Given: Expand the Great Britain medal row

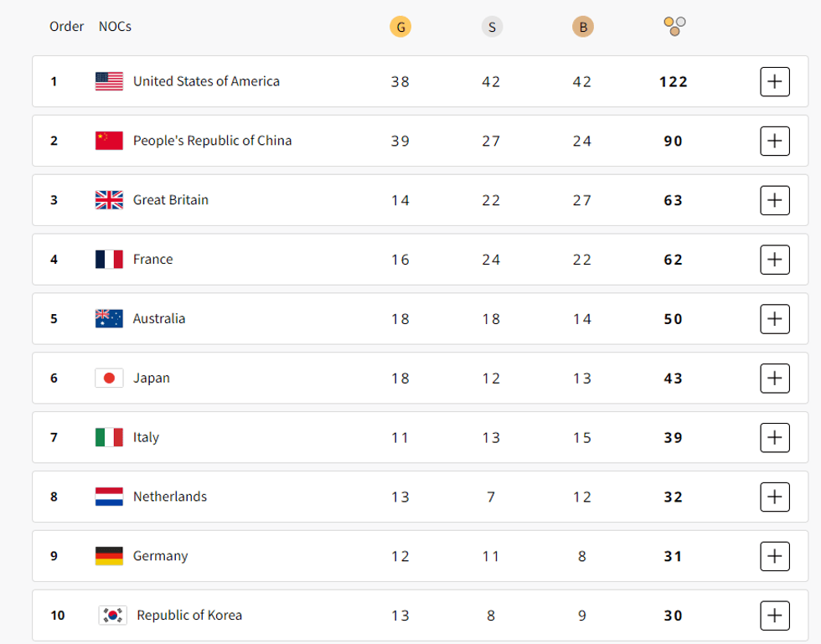Looking at the screenshot, I should 775,200.
